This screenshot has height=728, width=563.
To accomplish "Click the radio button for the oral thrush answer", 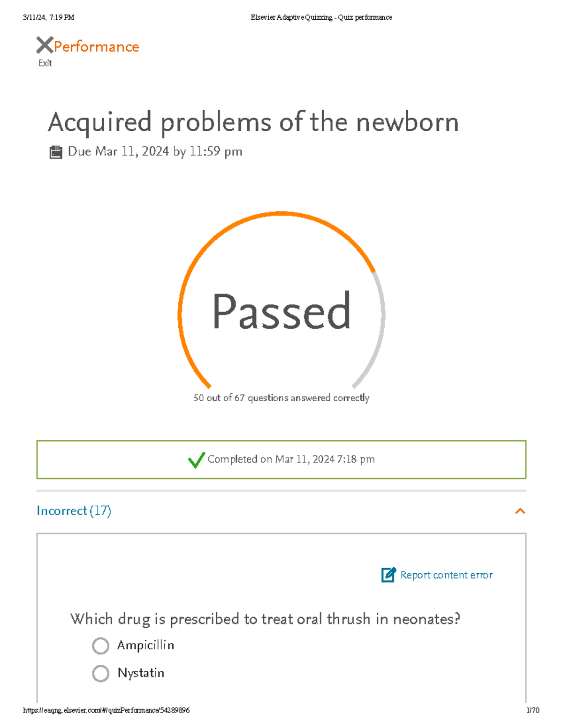I will 100,674.
